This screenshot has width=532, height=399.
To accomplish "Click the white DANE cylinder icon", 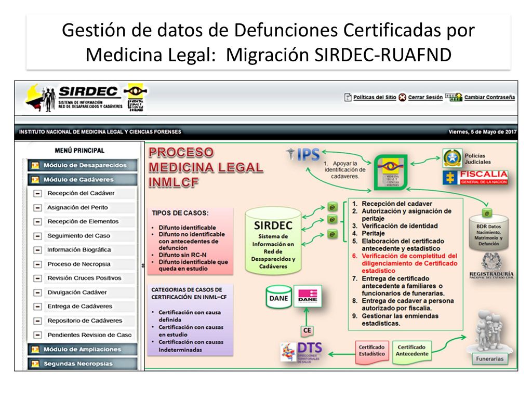I will click(x=279, y=297).
